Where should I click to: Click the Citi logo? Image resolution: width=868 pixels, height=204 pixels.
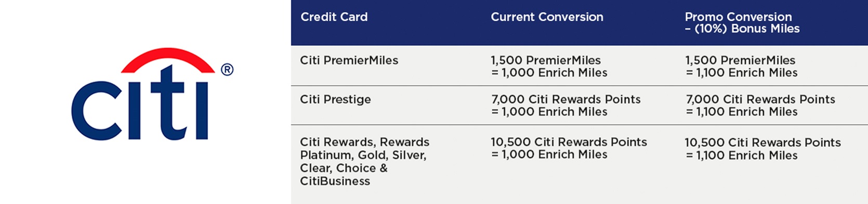pos(152,94)
